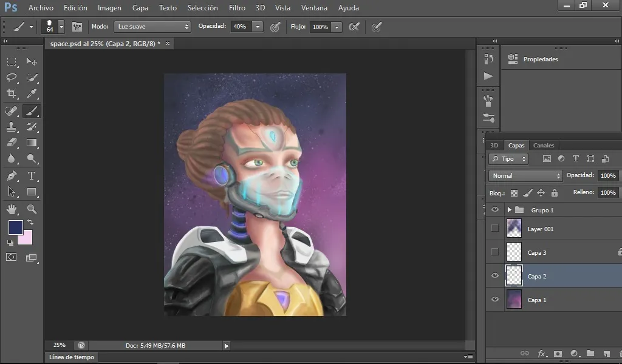Image resolution: width=622 pixels, height=364 pixels.
Task: Pick the Eyedropper tool
Action: click(32, 93)
